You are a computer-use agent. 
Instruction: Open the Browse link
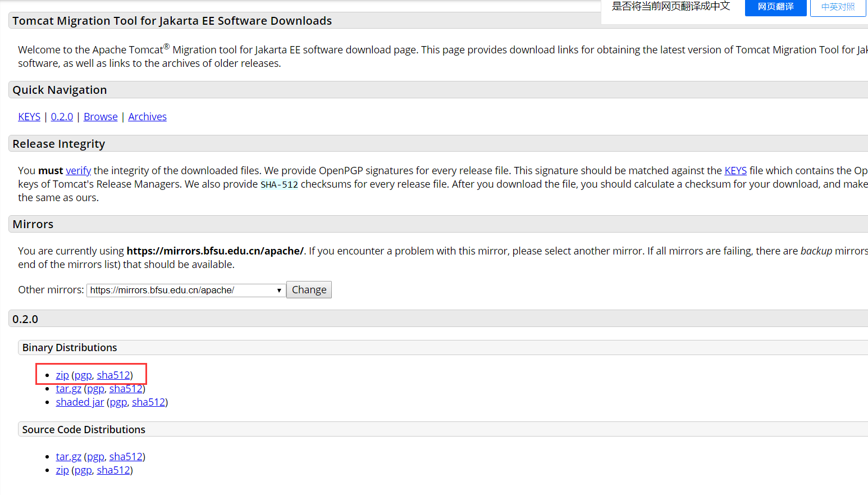[100, 117]
